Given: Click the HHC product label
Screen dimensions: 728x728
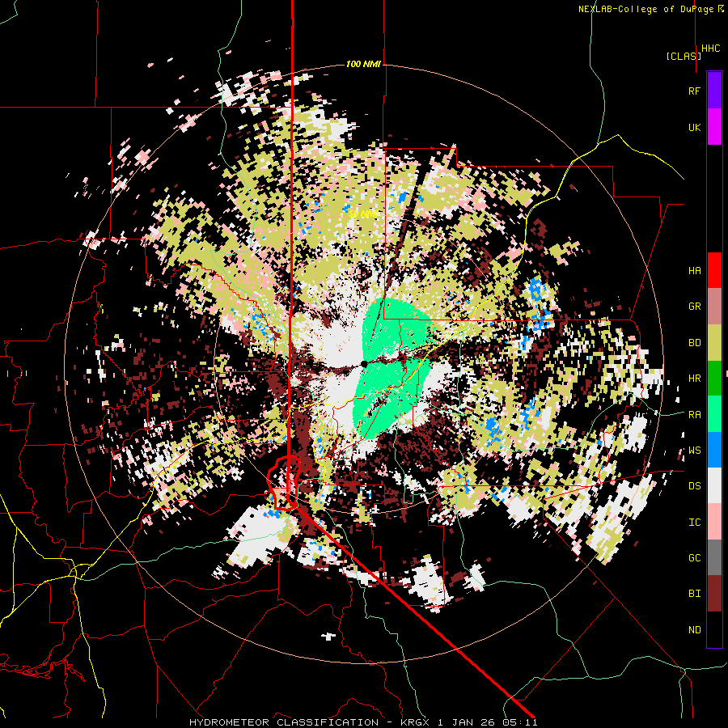Looking at the screenshot, I should [710, 49].
